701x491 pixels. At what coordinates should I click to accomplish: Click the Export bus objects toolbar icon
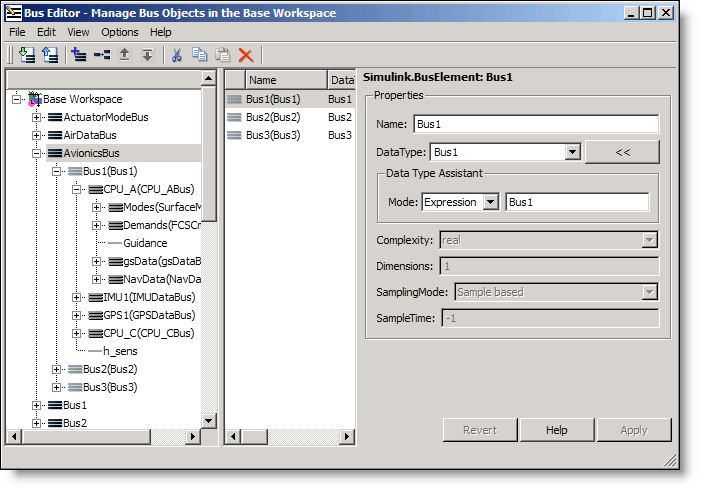tap(49, 56)
